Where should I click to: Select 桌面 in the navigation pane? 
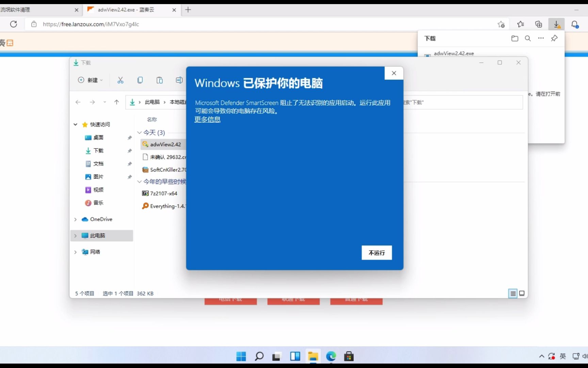tap(98, 137)
